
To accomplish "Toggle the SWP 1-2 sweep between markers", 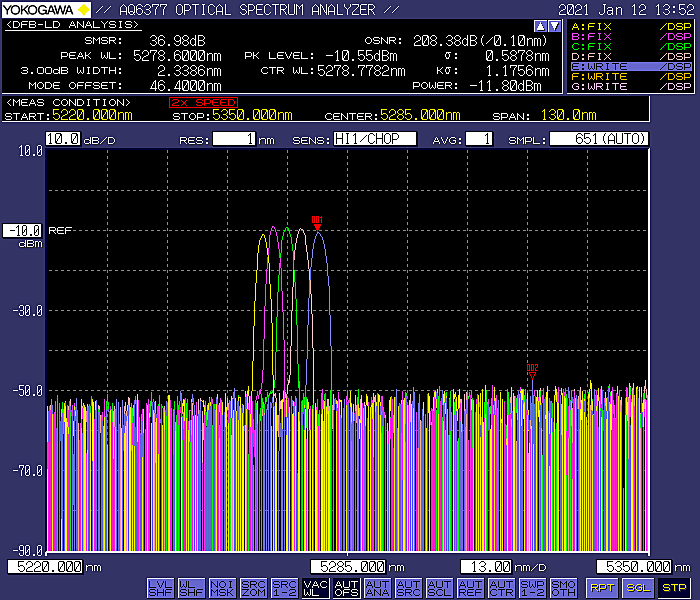I will (532, 587).
